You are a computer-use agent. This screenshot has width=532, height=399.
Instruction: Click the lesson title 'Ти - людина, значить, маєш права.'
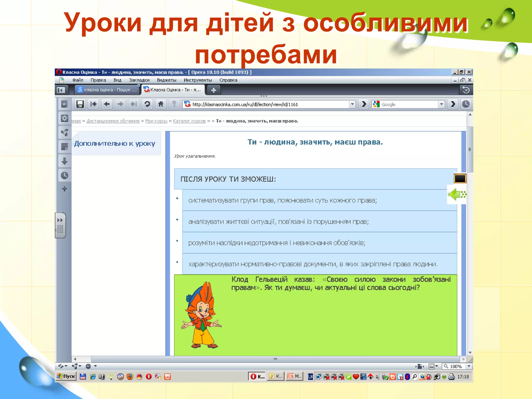coord(315,142)
